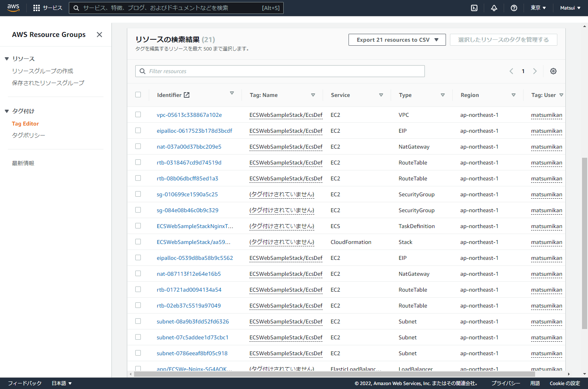Click the table's horizontal scrollbar

334,374
